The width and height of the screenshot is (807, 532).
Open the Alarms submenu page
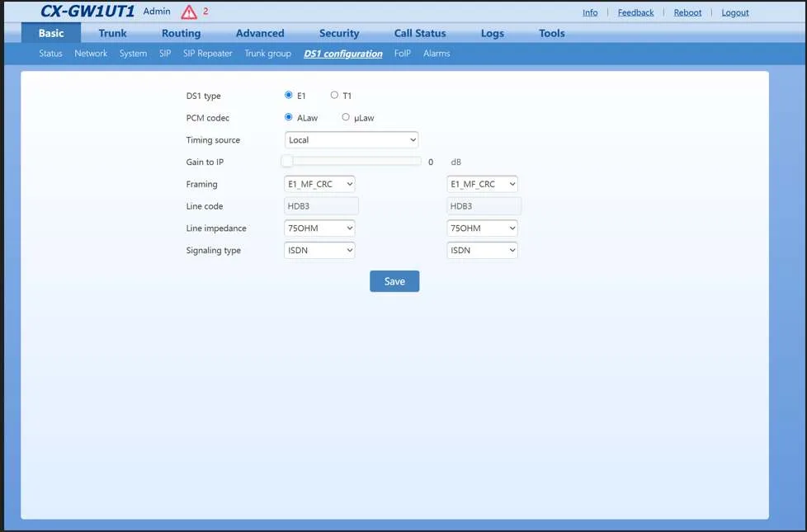pos(437,54)
